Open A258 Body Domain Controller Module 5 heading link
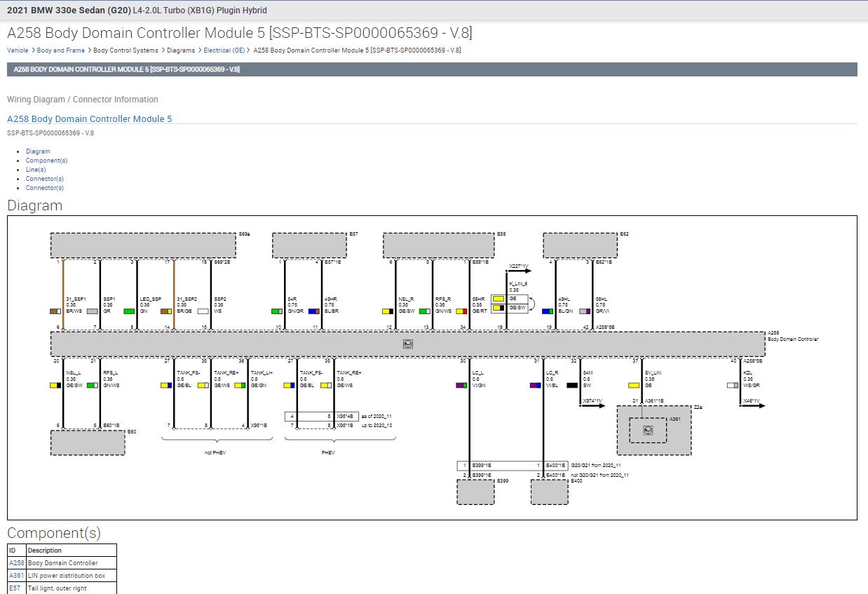Image resolution: width=868 pixels, height=594 pixels. [x=90, y=119]
